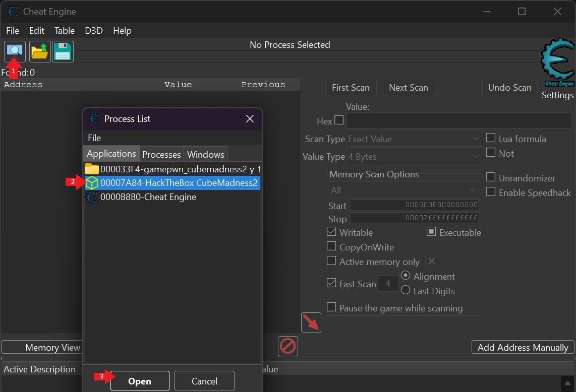
Task: Open the Scan Type dropdown
Action: tap(414, 139)
